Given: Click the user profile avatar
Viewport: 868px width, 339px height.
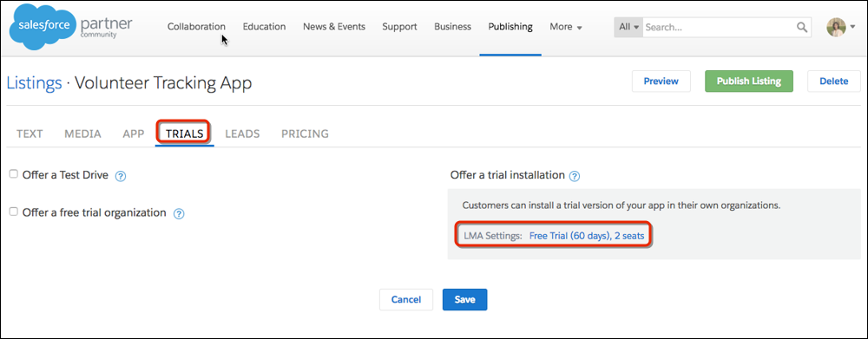Looking at the screenshot, I should 836,27.
